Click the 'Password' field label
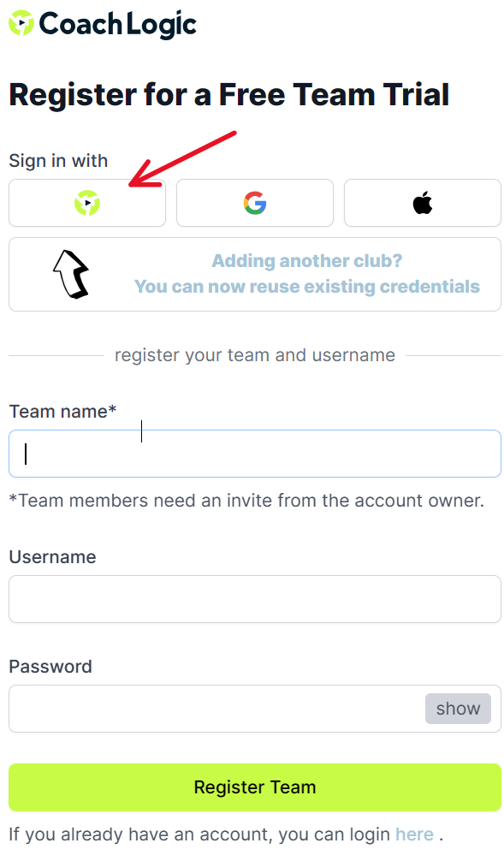 pyautogui.click(x=50, y=667)
